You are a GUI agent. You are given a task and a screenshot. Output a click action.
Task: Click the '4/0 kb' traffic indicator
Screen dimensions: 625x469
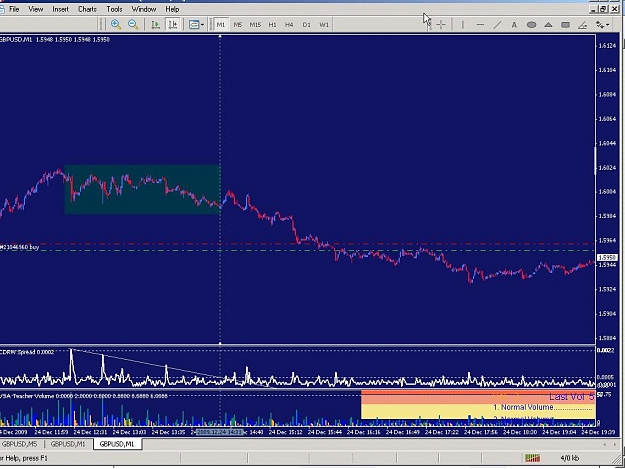coord(570,458)
